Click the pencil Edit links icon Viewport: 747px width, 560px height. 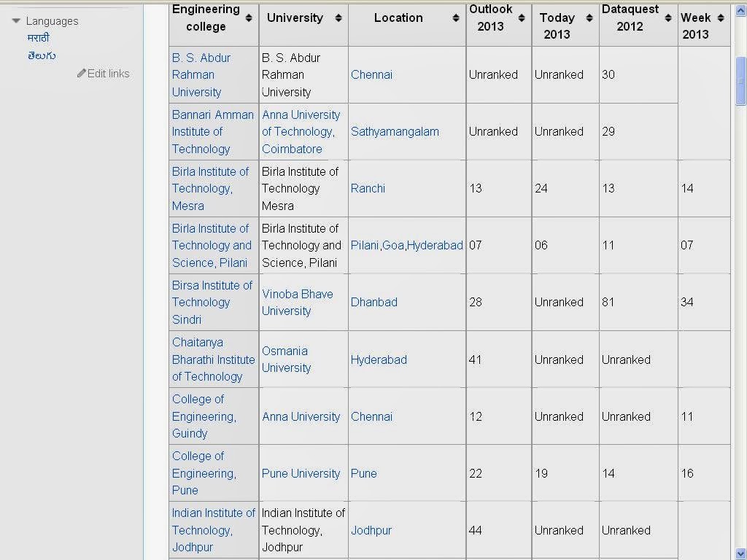point(82,74)
